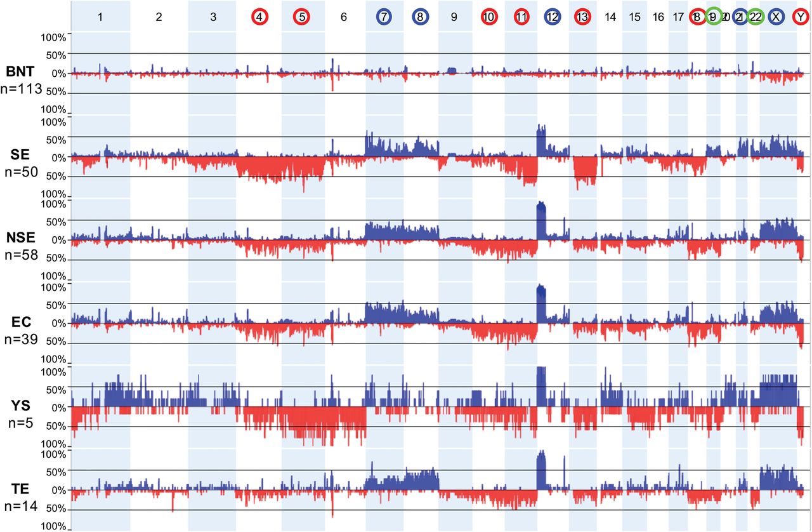Click the red-circled chromosome 10 marker

(488, 18)
